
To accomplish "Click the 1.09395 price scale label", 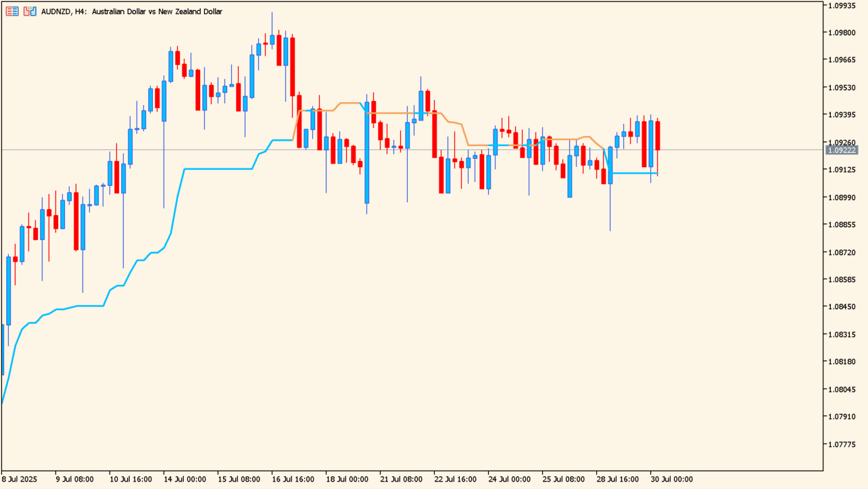I will 842,115.
